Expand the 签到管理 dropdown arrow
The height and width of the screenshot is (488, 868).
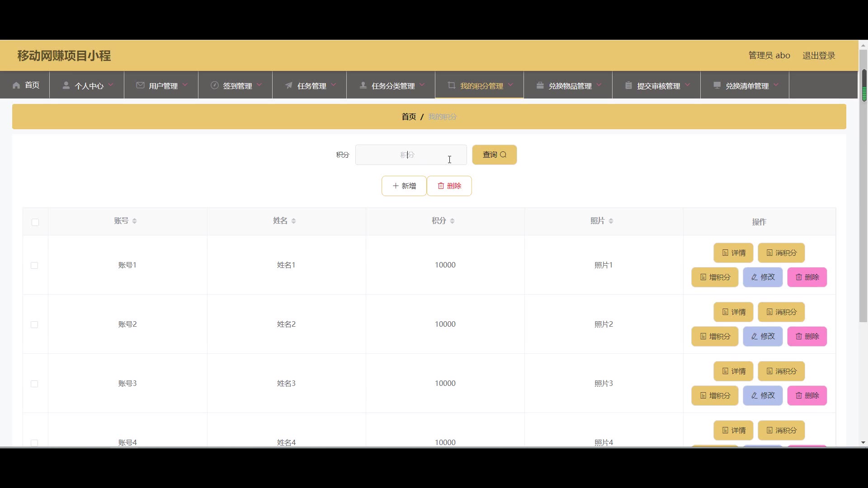click(259, 85)
